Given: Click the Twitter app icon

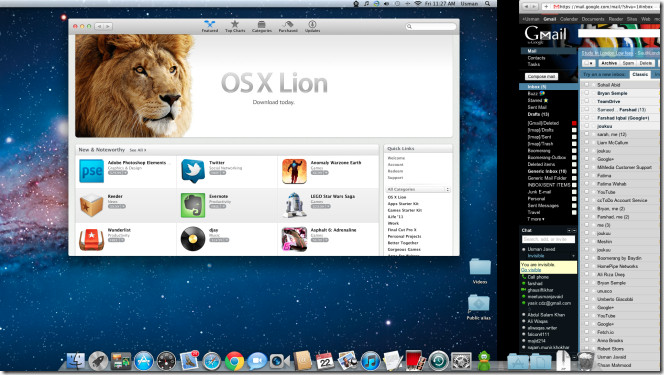Looking at the screenshot, I should point(193,171).
